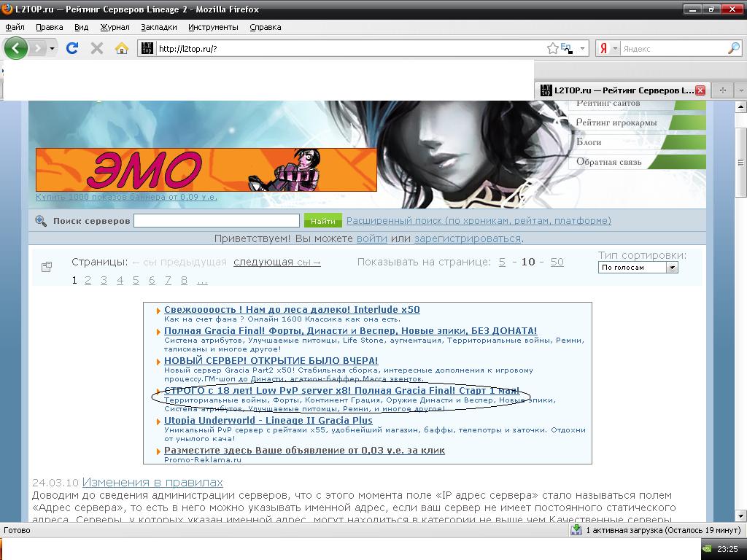The image size is (747, 560).
Task: Open Изменения в правилах news link
Action: click(152, 483)
